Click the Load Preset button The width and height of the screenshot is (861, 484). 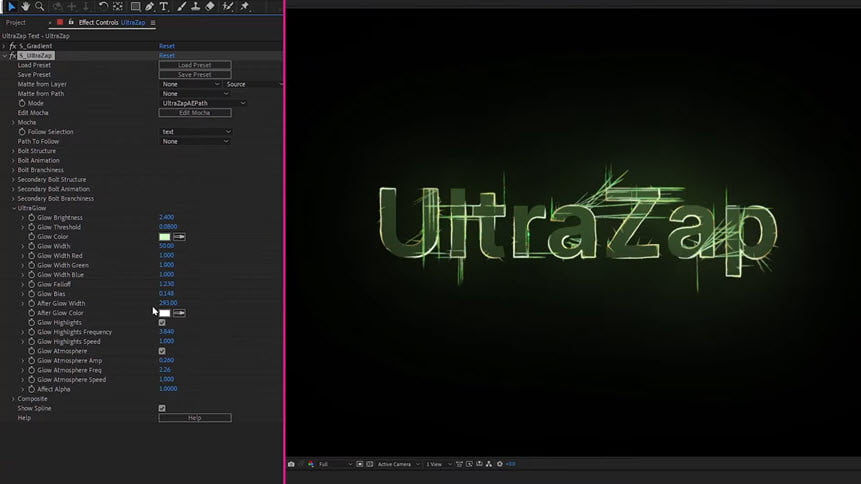pyautogui.click(x=195, y=65)
